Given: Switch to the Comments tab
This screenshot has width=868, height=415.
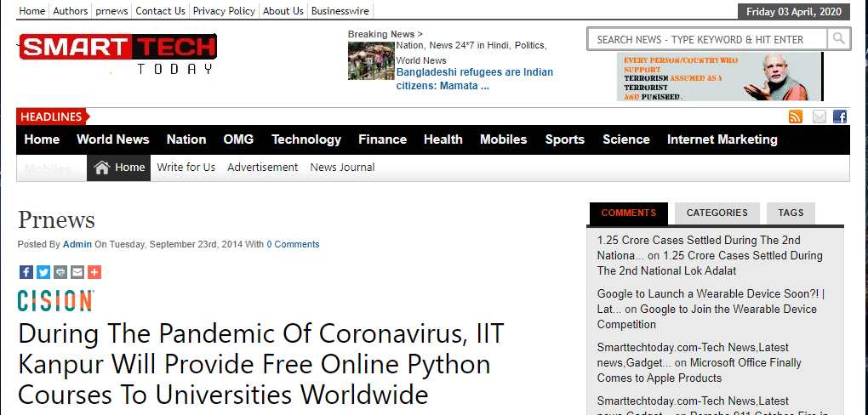Looking at the screenshot, I should 629,213.
